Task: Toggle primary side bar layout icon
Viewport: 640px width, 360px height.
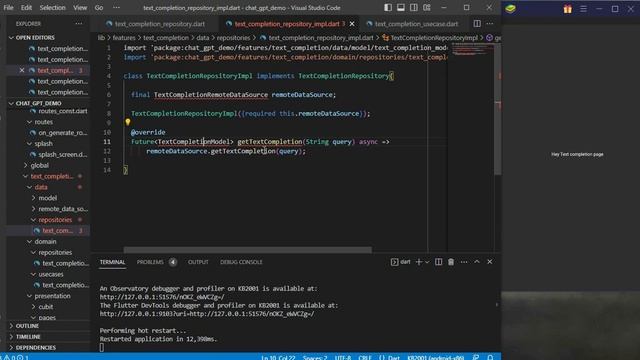Action: 388,8
